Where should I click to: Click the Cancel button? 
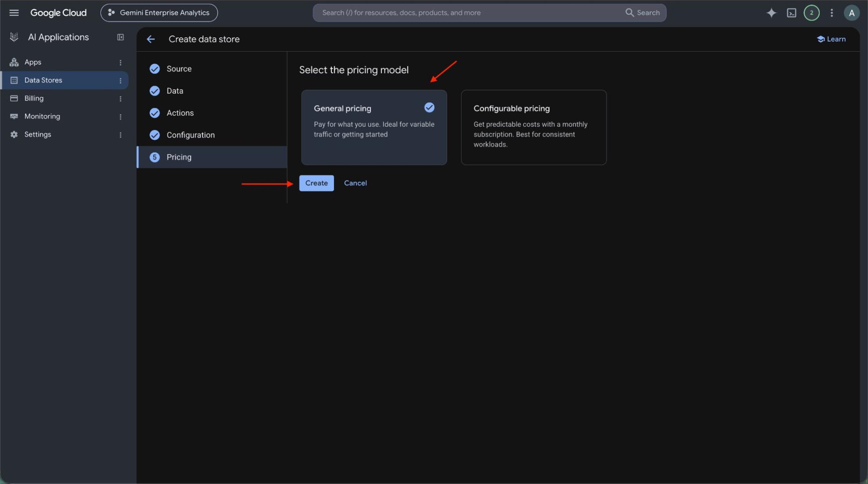click(356, 183)
